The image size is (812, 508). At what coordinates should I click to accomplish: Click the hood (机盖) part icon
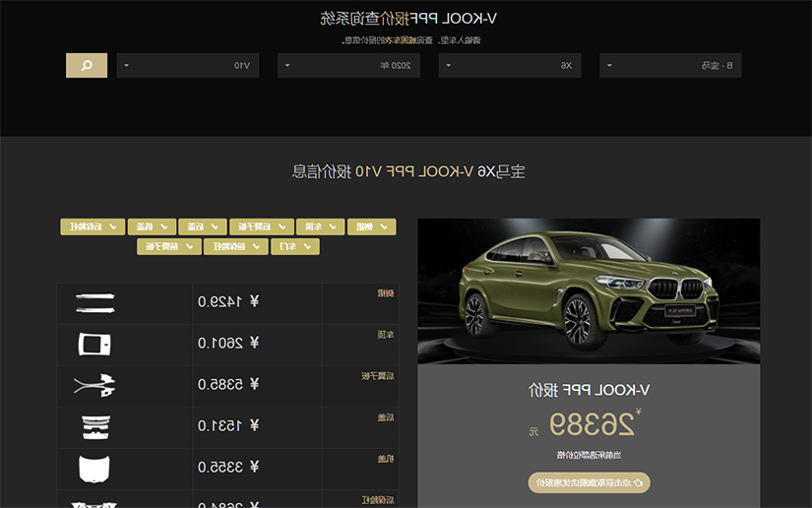94,470
